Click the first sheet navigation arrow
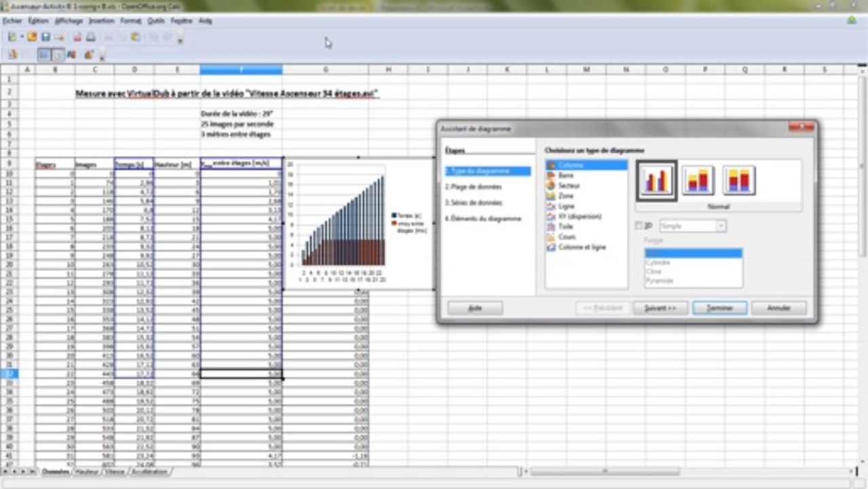 [x=5, y=471]
